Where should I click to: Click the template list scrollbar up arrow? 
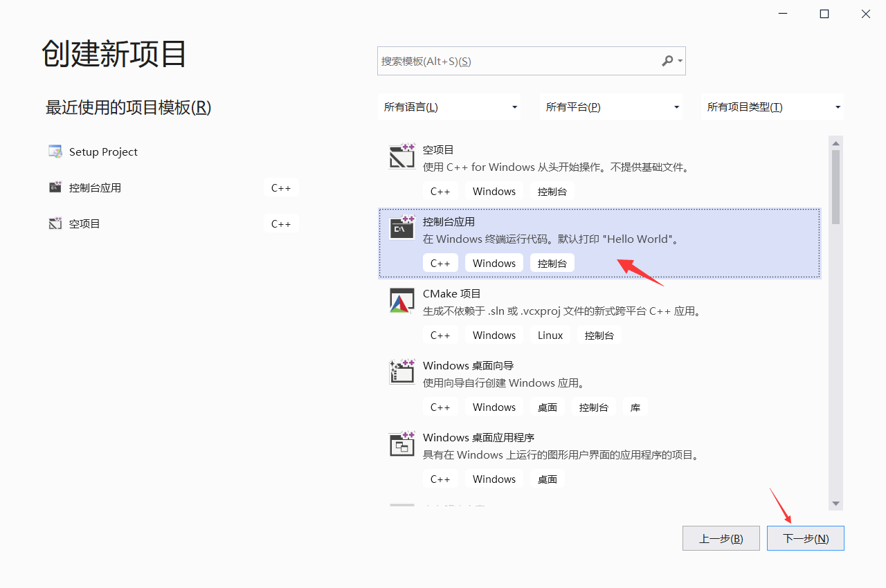point(835,143)
